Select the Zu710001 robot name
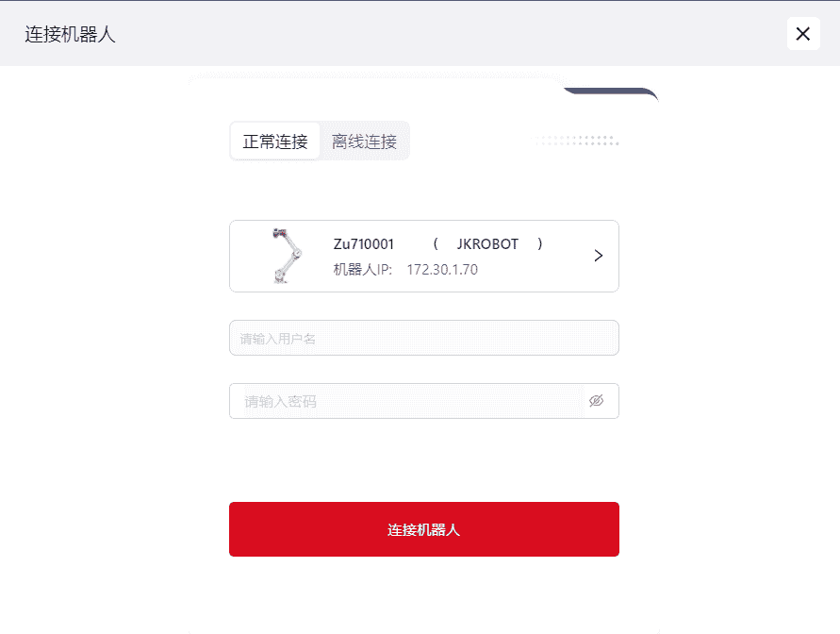The width and height of the screenshot is (840, 634). click(364, 244)
